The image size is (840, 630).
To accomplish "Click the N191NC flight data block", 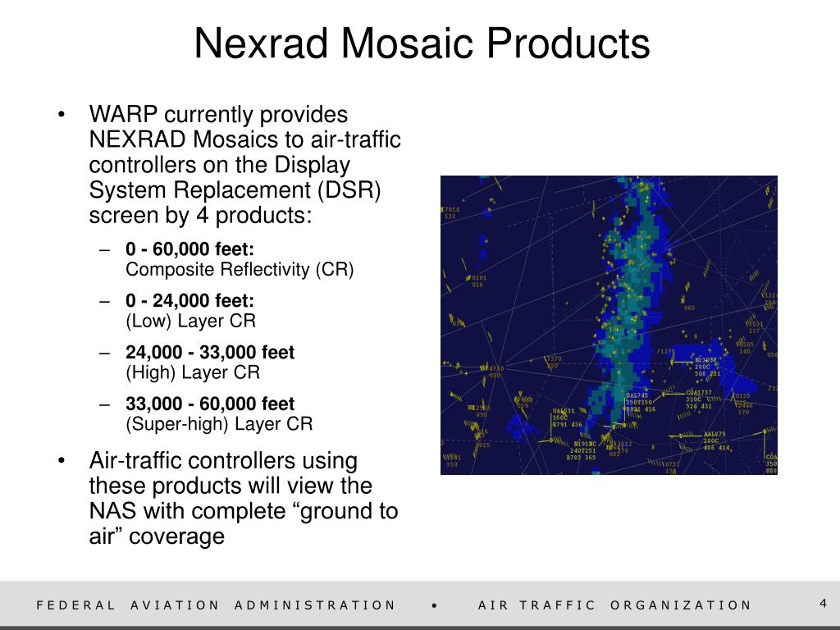I will pos(583,451).
